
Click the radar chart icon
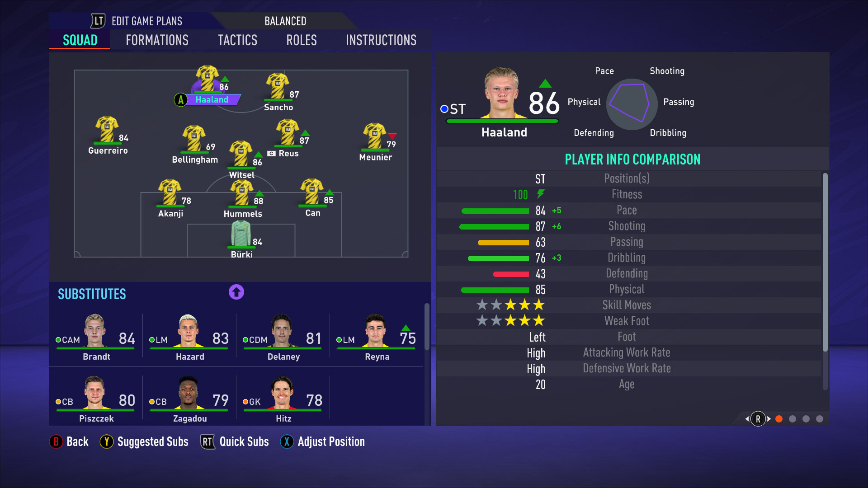634,103
